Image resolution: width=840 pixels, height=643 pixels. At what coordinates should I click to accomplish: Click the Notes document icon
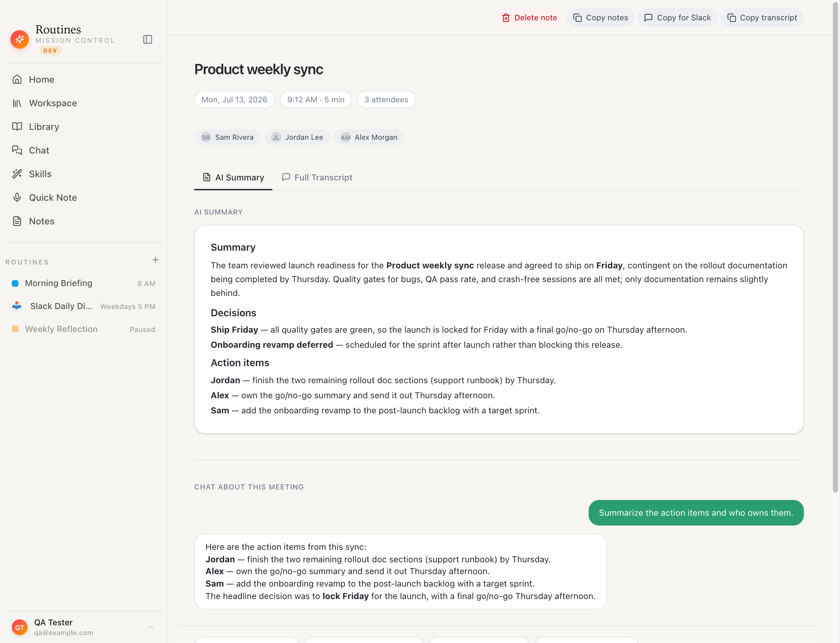17,221
